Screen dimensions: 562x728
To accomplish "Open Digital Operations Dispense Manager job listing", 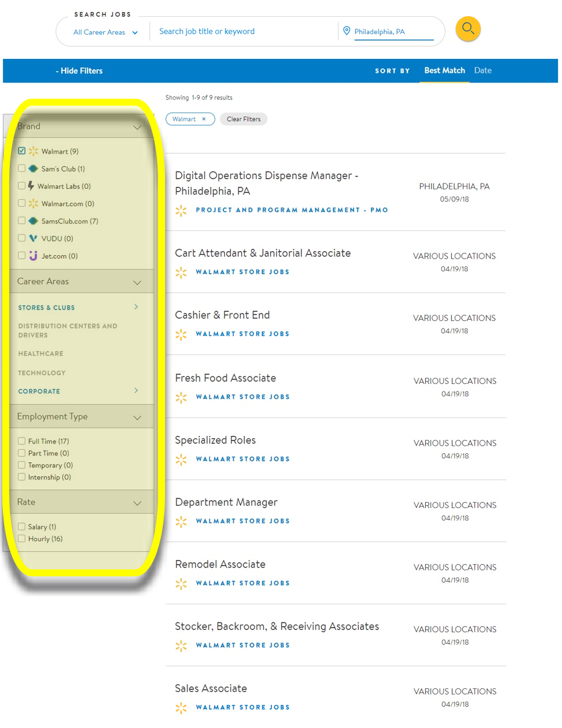I will (267, 183).
